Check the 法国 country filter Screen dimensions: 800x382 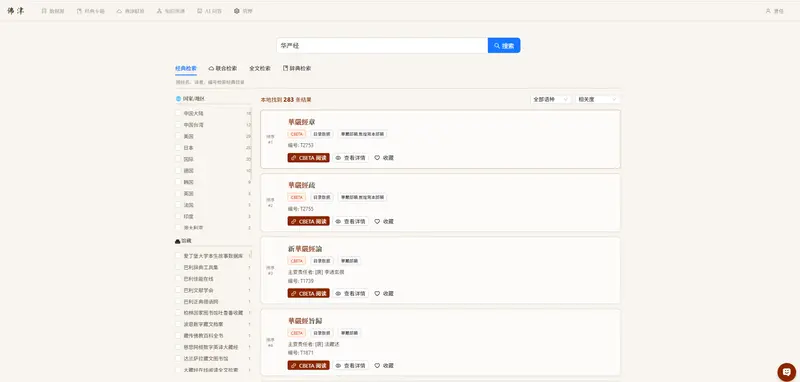178,205
